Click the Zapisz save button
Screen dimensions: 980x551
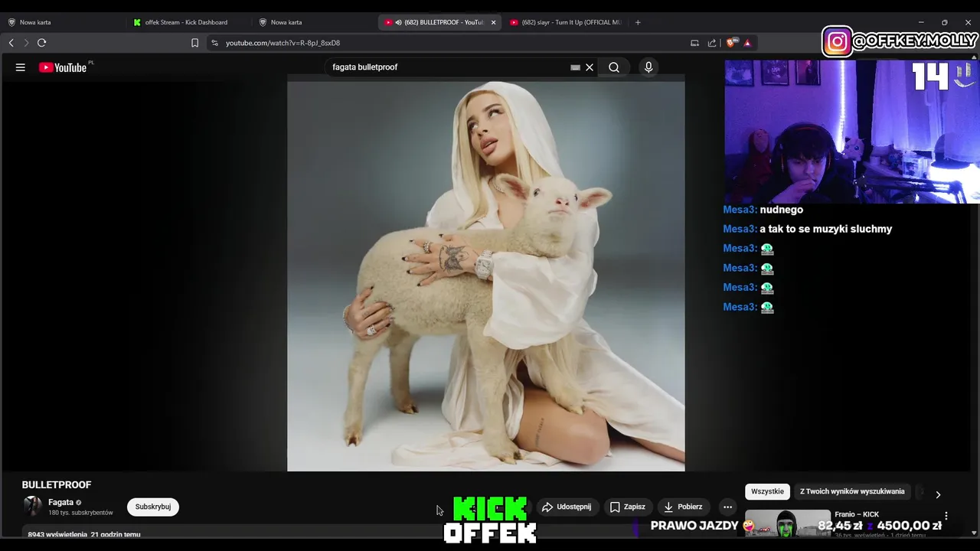(628, 507)
